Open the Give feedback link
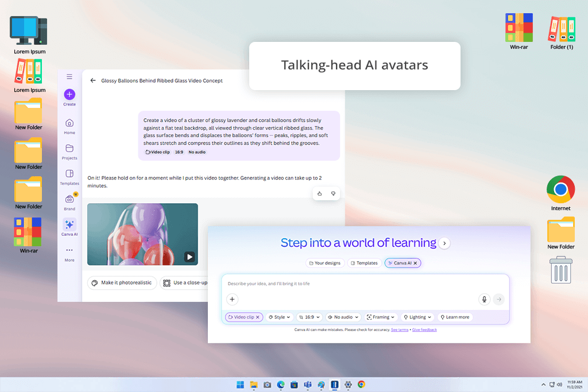 424,330
